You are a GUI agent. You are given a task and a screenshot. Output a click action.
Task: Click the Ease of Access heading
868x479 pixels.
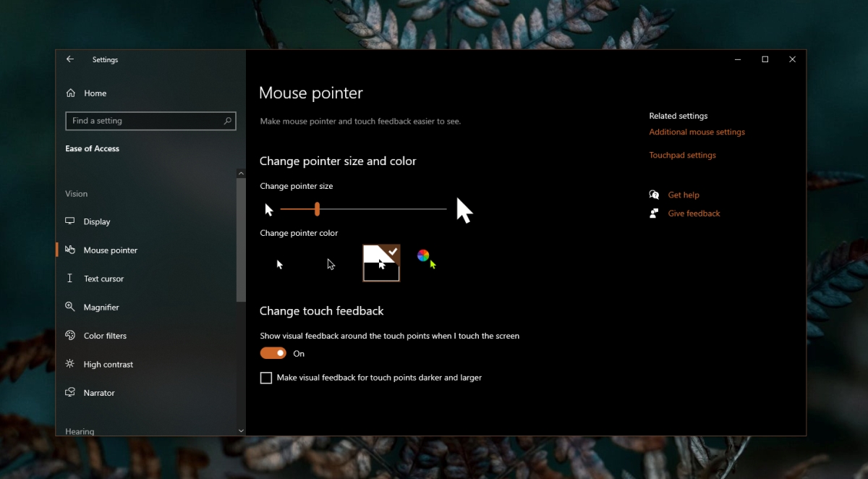click(x=92, y=148)
